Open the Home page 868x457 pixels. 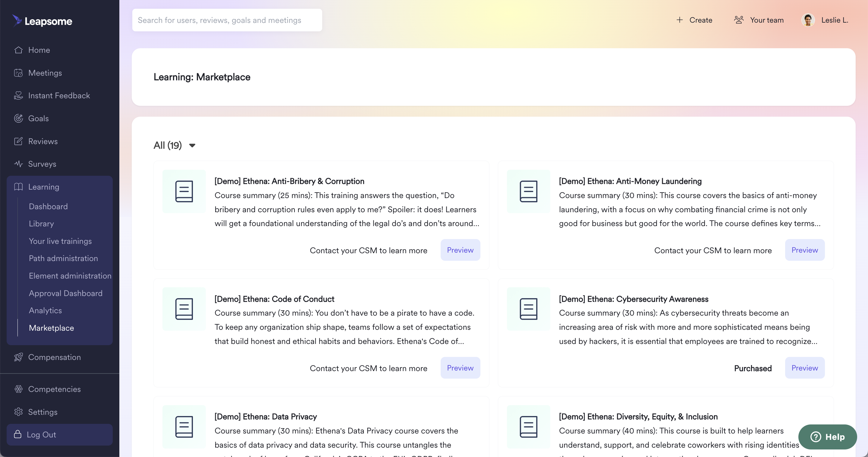coord(39,50)
